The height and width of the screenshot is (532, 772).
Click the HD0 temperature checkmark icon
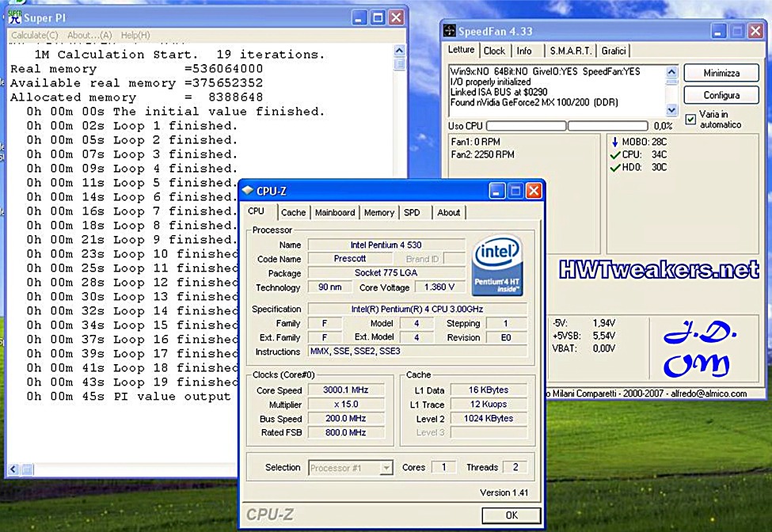(x=615, y=168)
